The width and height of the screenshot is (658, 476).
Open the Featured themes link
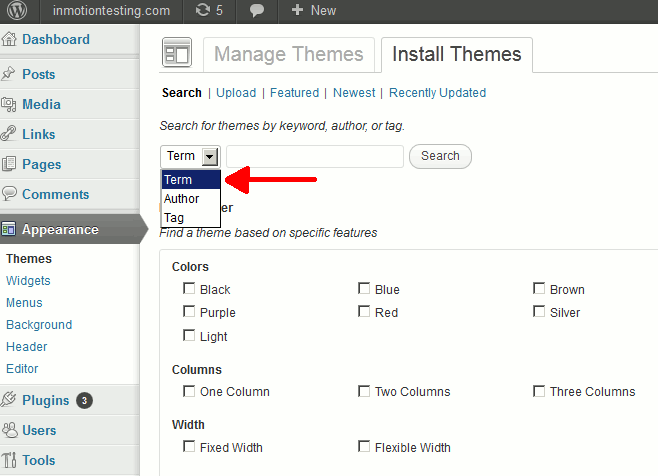(294, 93)
